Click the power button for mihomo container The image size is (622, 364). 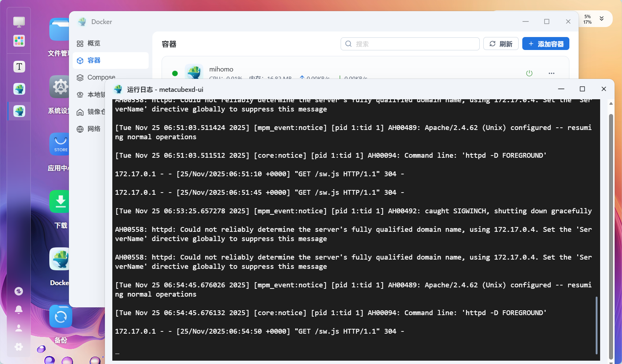(529, 73)
